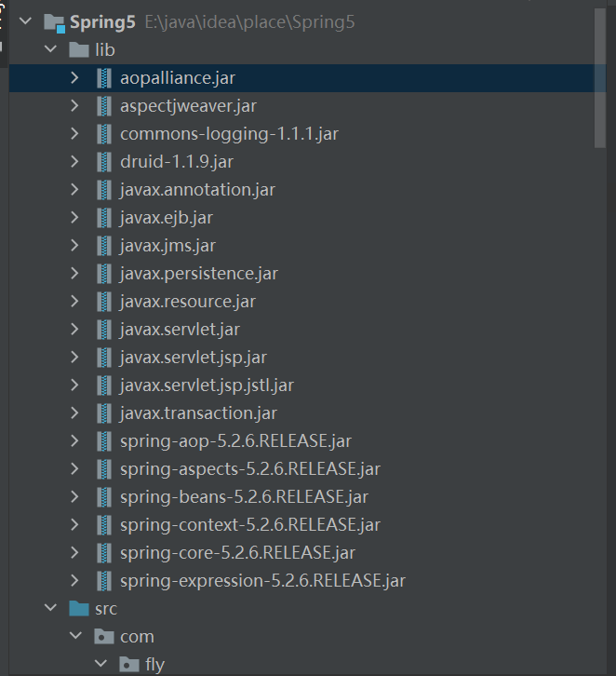This screenshot has height=676, width=616.
Task: Click the javax.servlet.jar archive icon
Action: (104, 330)
